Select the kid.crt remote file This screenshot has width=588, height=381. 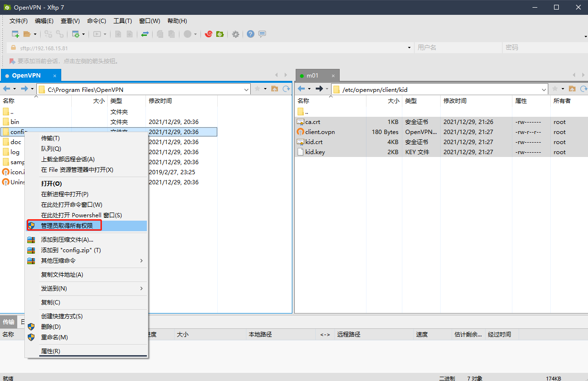click(x=313, y=142)
